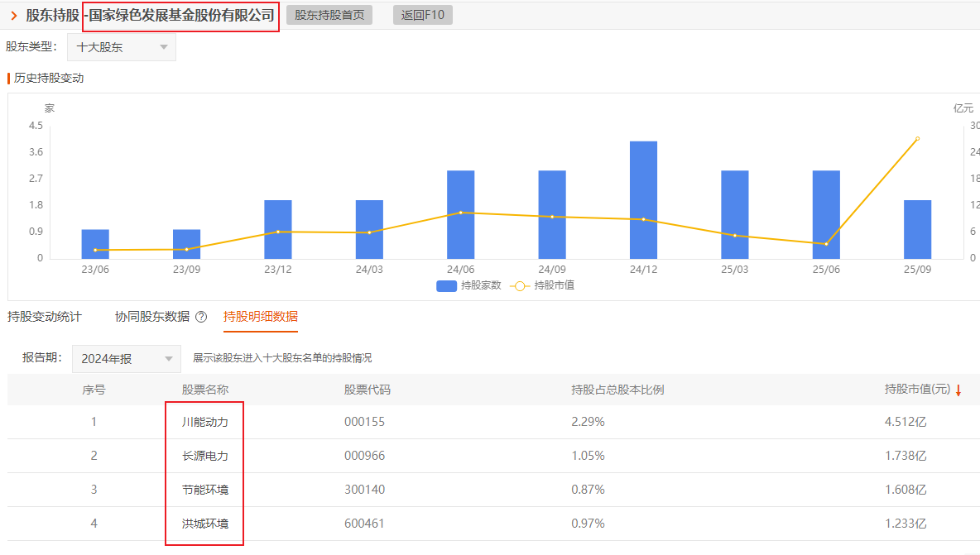
Task: Click the 23/06 bar in the chart
Action: (x=95, y=244)
